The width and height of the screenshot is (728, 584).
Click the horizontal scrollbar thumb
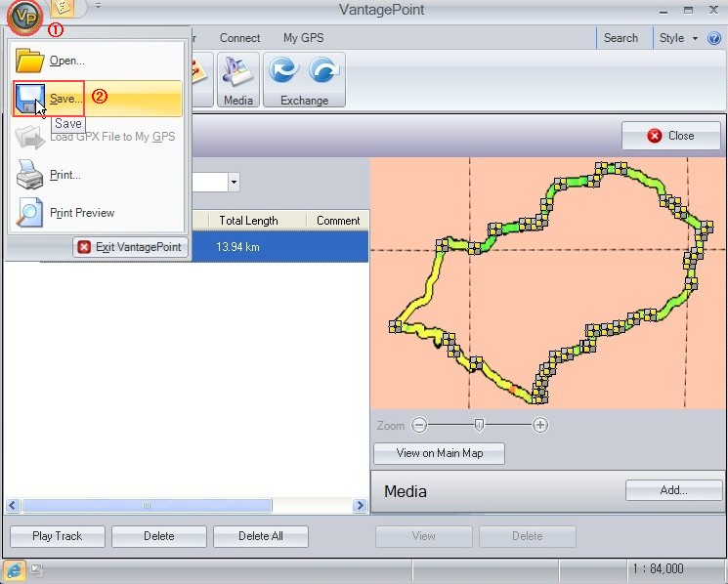(147, 506)
